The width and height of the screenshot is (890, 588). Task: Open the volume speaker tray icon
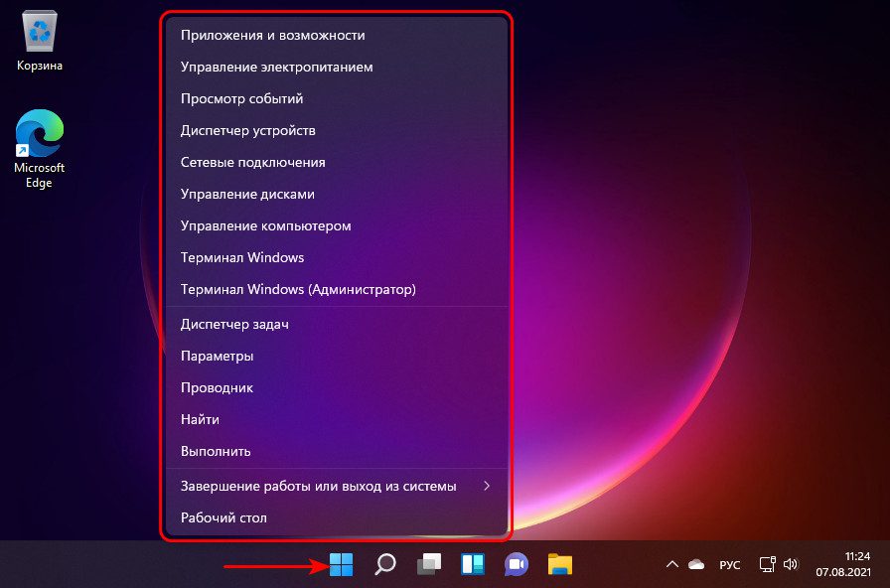pyautogui.click(x=791, y=564)
